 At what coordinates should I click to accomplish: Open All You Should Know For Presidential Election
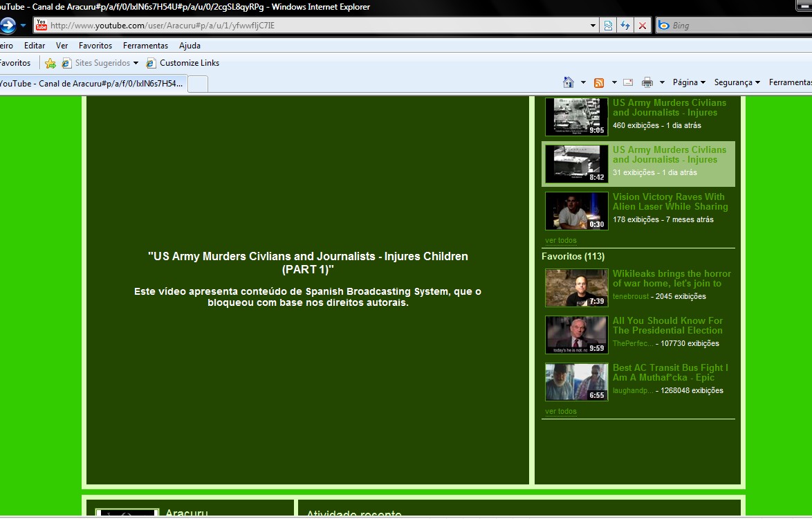click(667, 326)
